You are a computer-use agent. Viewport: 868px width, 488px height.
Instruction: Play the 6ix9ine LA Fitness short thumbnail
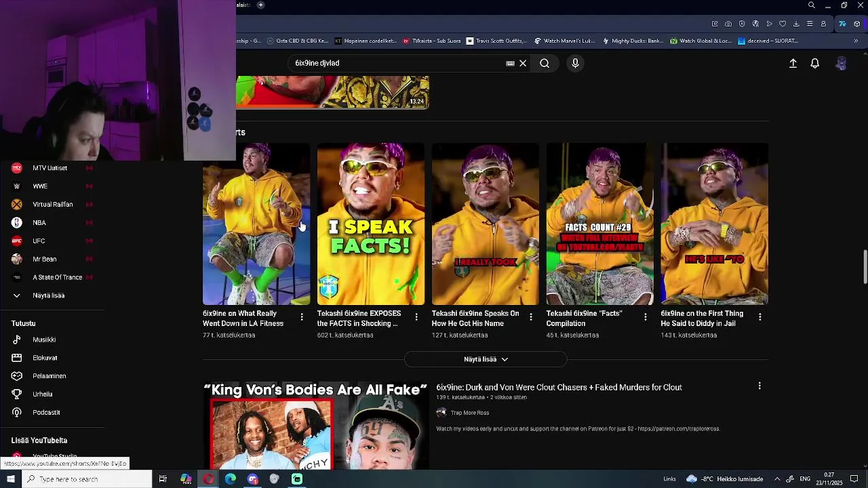coord(256,224)
